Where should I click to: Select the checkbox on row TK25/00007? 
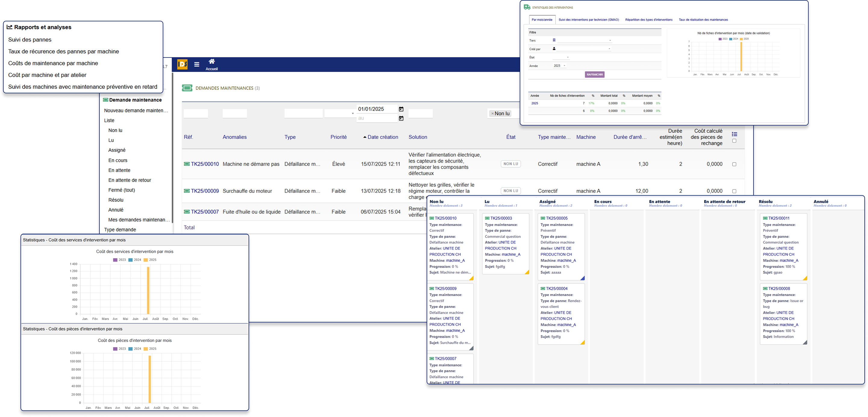[x=735, y=212]
